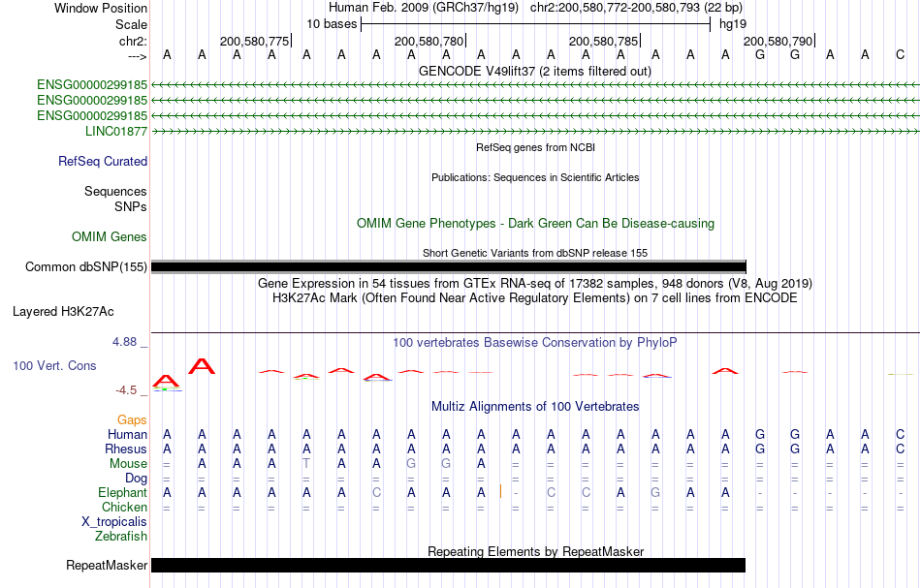Click the Dog species label
921x588 pixels.
[137, 479]
